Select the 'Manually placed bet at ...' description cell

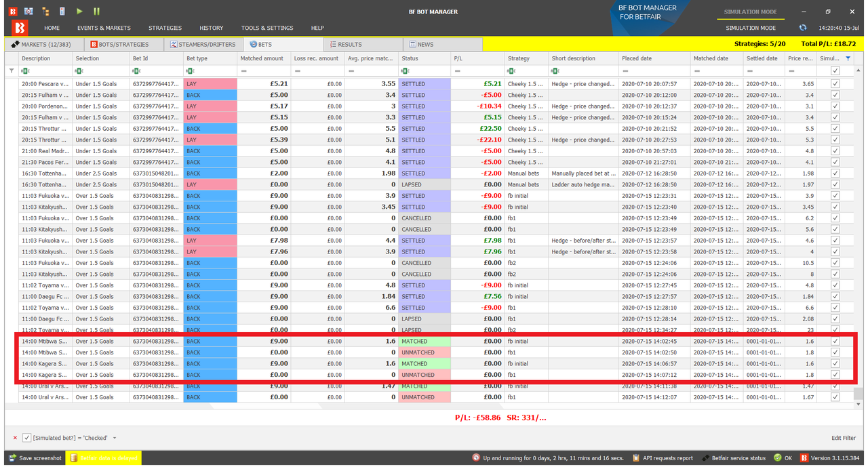pyautogui.click(x=583, y=174)
